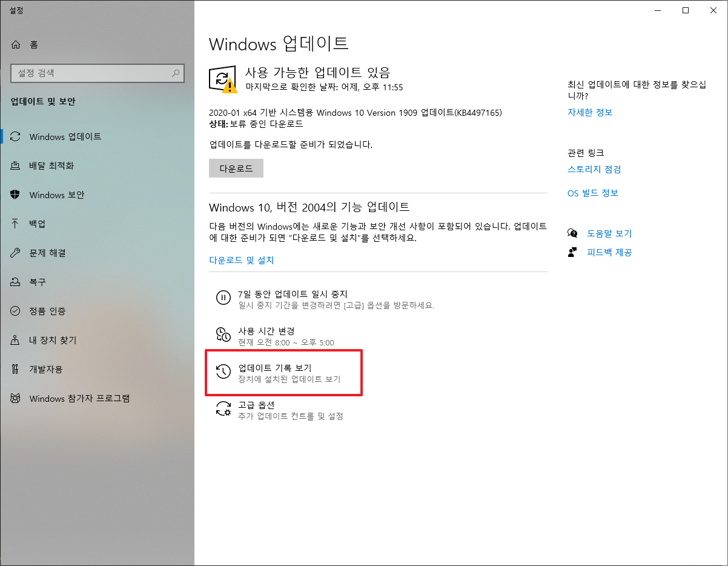Click the Windows 보안 shield icon
The height and width of the screenshot is (566, 728).
pyautogui.click(x=16, y=195)
